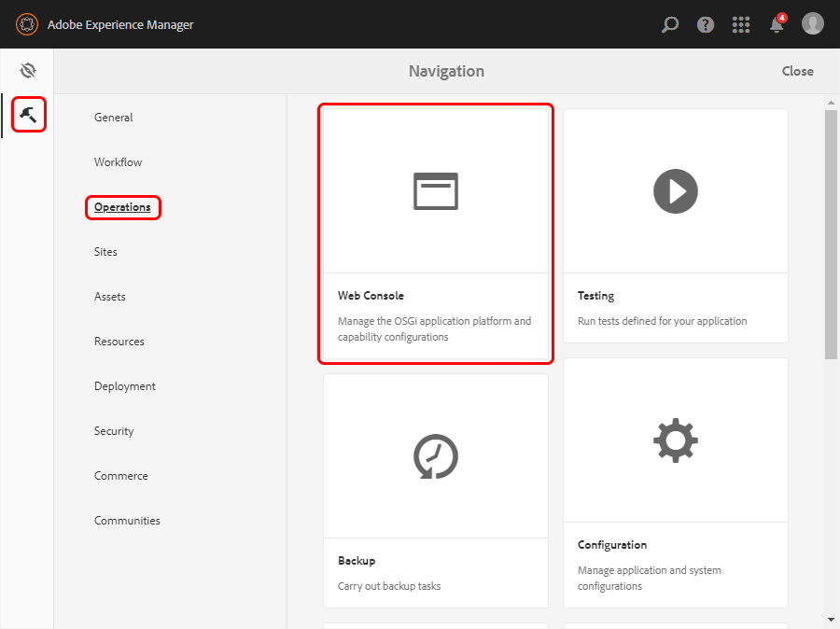Select General in the tools menu
Viewport: 840px width, 629px height.
click(x=114, y=118)
